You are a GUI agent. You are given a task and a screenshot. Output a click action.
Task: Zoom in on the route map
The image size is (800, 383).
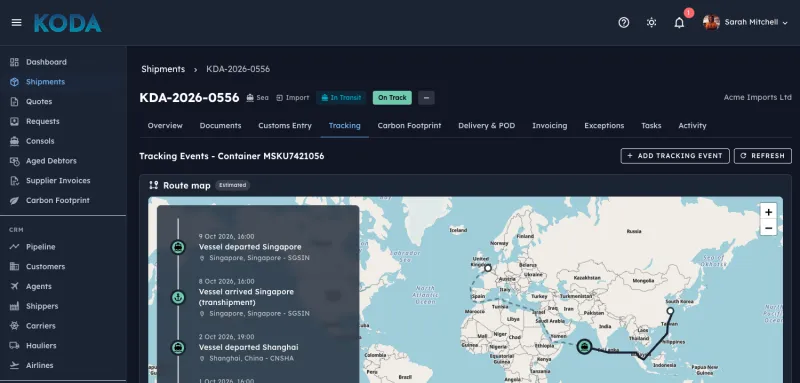point(768,212)
